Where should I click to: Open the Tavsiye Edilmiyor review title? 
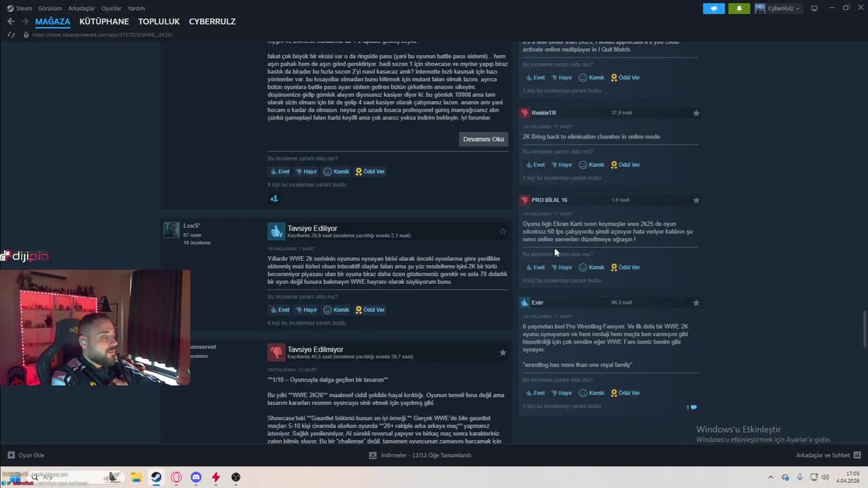[x=315, y=350]
